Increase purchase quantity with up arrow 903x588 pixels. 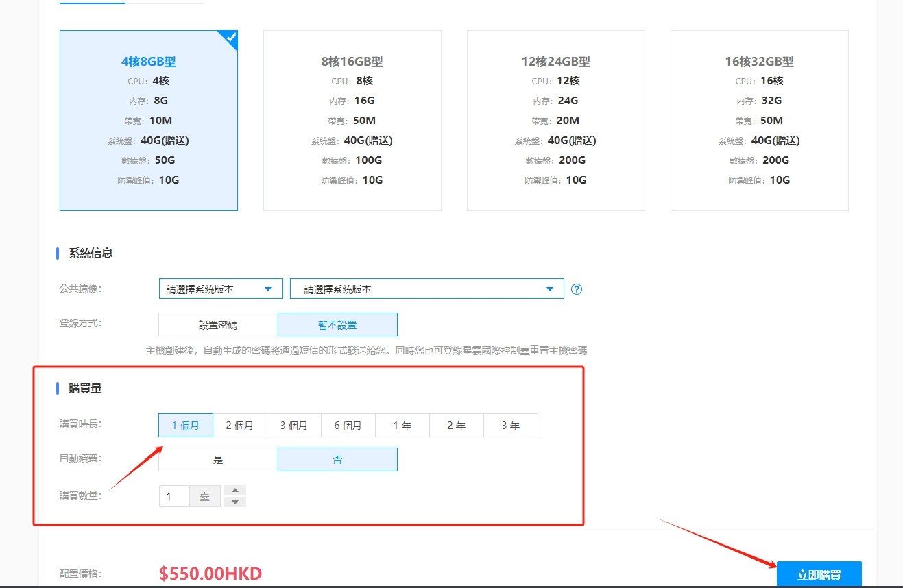click(x=235, y=490)
